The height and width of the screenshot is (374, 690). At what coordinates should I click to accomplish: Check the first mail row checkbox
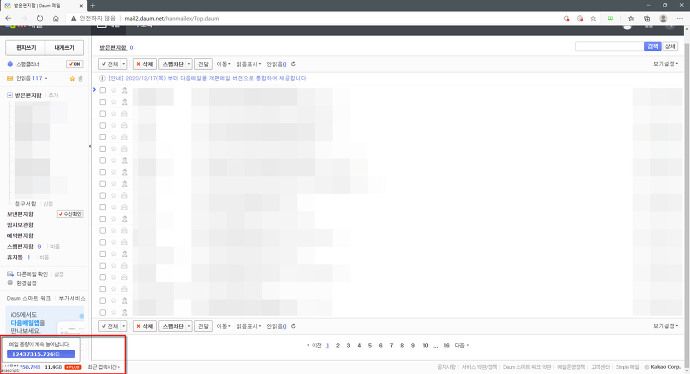coord(103,90)
